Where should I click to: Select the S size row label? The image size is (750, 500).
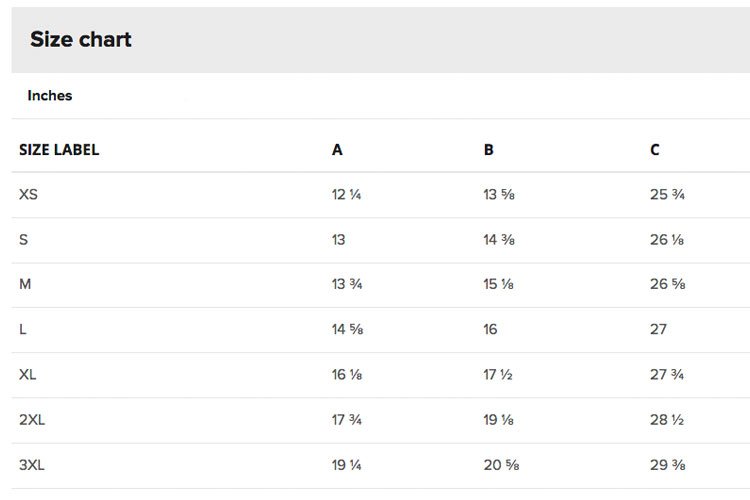23,239
